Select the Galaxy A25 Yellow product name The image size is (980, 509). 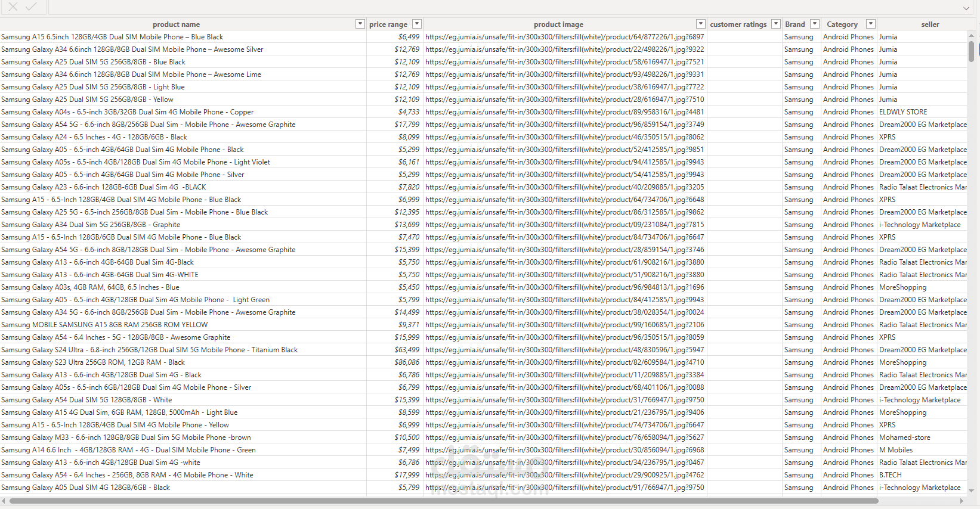pos(87,100)
